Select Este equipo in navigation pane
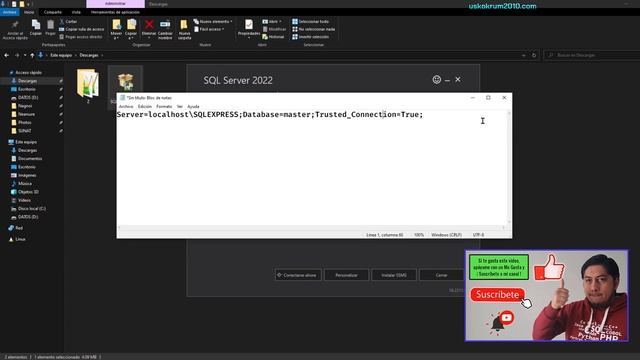640x360 pixels. (x=26, y=142)
